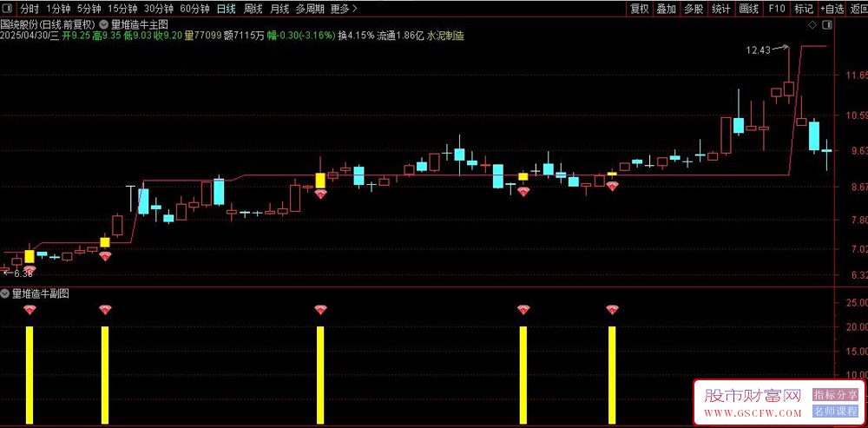
Task: Click the yellow candle near 6.38 label
Action: pos(30,255)
